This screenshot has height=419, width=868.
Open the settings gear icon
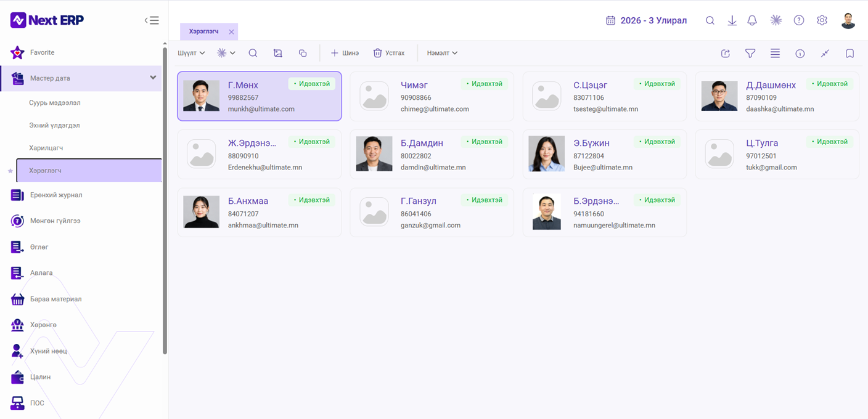tap(822, 20)
